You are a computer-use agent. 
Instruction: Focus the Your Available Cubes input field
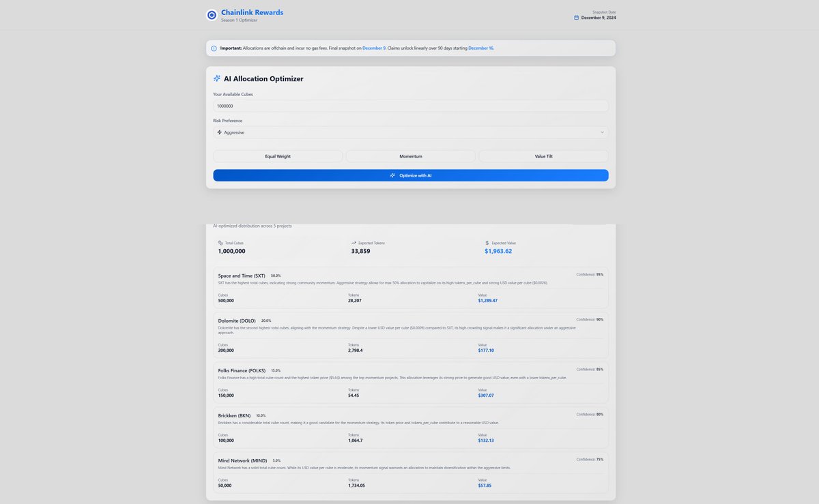click(x=411, y=106)
